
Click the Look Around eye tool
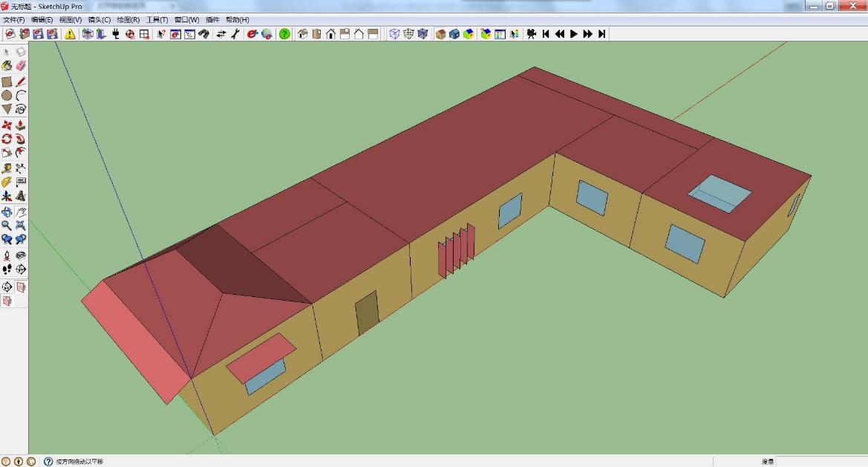click(21, 255)
